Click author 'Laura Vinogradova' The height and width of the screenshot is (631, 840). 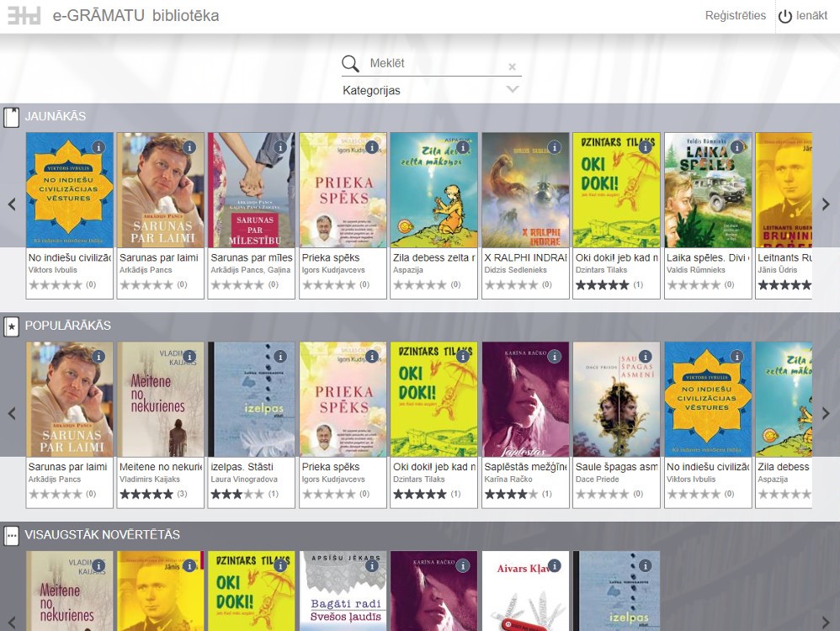pos(244,479)
